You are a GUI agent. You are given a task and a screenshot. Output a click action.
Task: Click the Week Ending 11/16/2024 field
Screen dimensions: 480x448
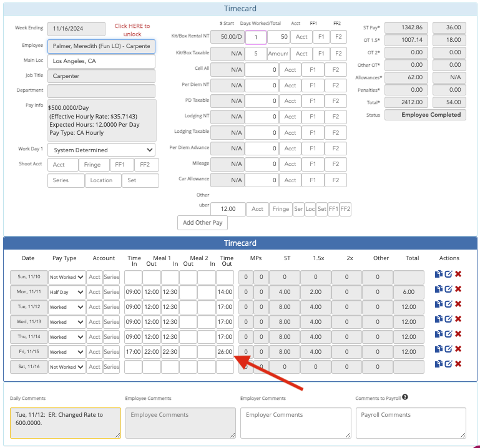point(76,29)
